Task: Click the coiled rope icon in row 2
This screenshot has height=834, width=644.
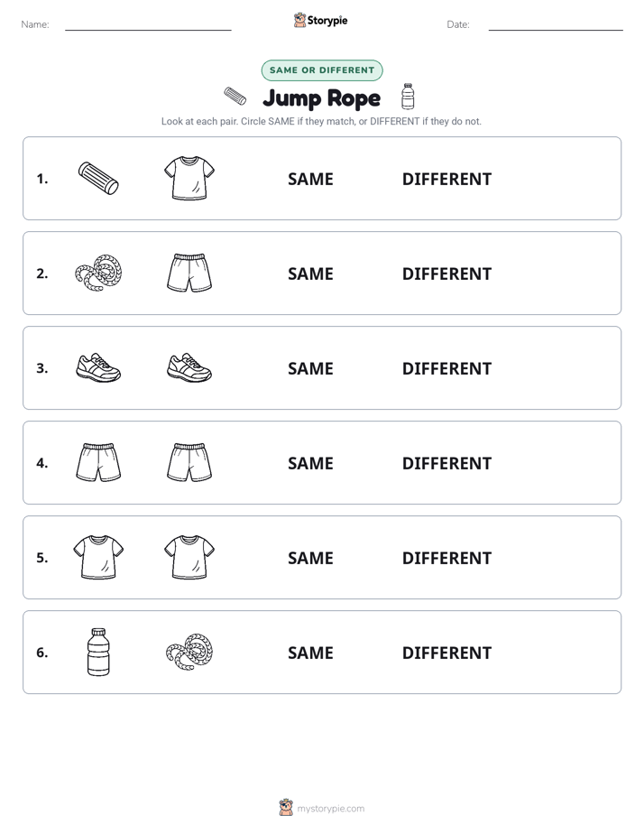Action: (98, 273)
